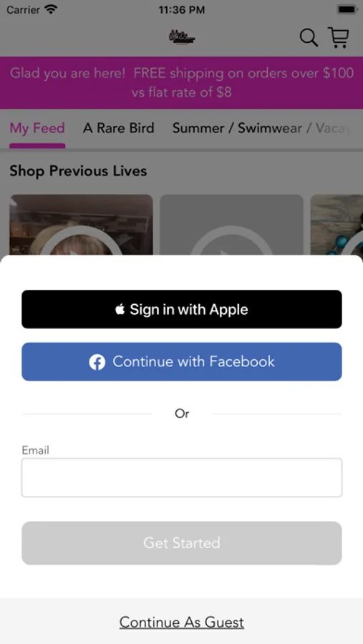This screenshot has width=363, height=644.
Task: Tap the free shipping promo banner
Action: pos(182,82)
